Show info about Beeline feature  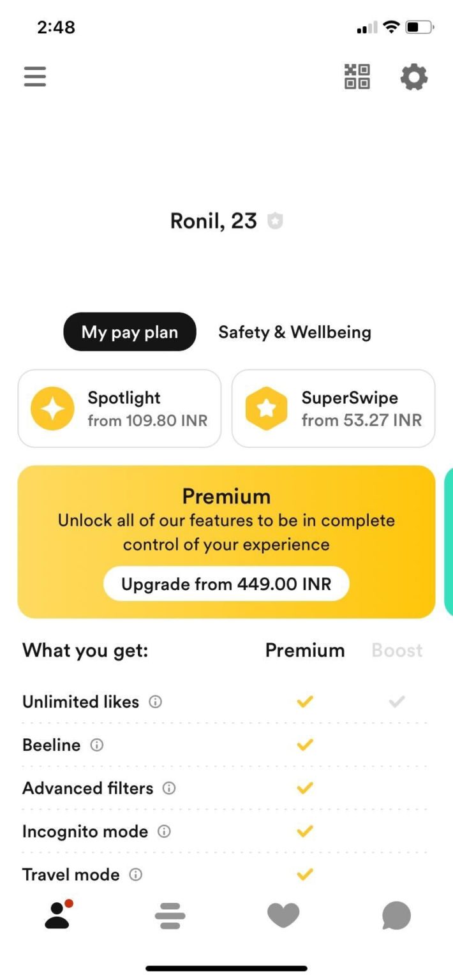(x=97, y=745)
